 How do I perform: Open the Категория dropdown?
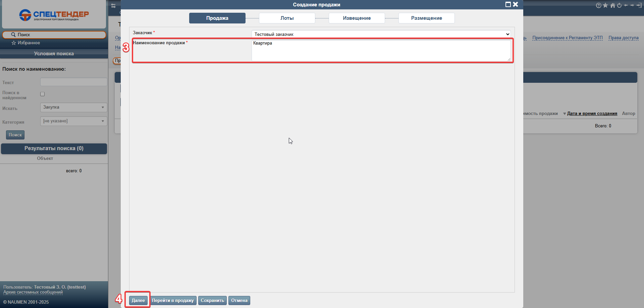point(73,121)
